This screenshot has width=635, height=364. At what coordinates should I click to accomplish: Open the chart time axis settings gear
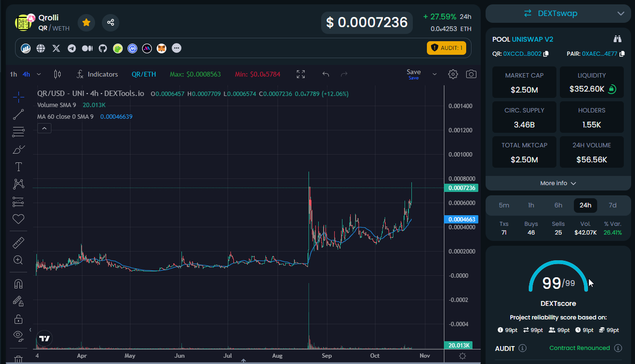(x=462, y=356)
